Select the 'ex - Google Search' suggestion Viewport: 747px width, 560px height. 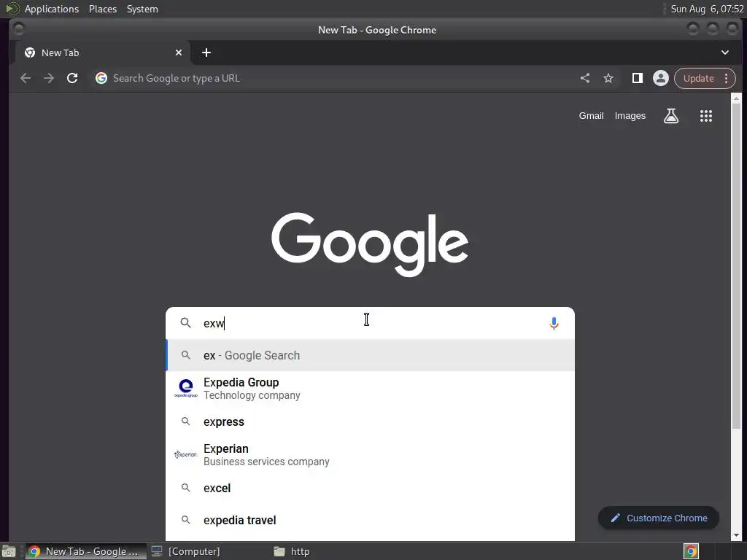[x=370, y=355]
